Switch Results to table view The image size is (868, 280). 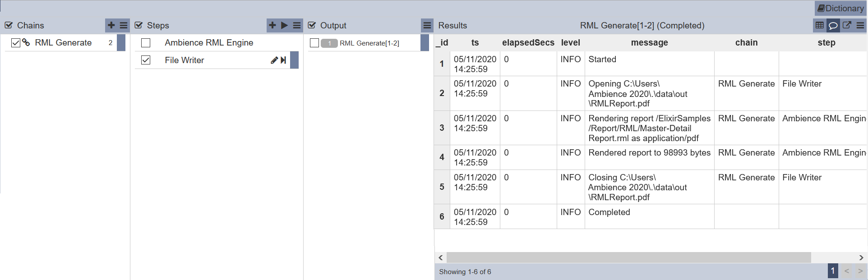click(820, 25)
